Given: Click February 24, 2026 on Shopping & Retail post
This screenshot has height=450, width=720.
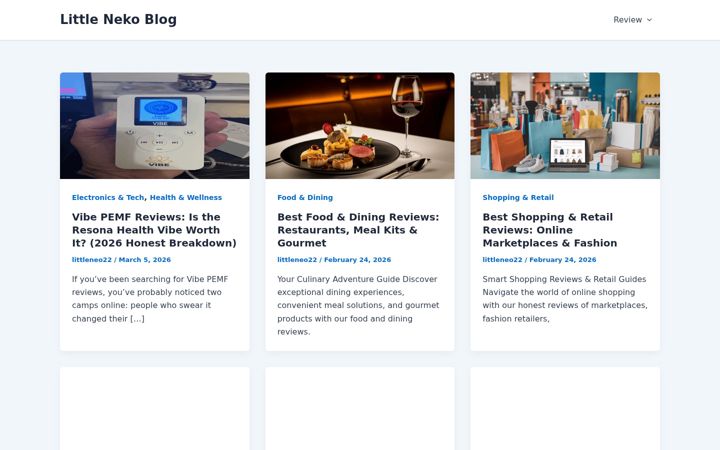Looking at the screenshot, I should [563, 259].
